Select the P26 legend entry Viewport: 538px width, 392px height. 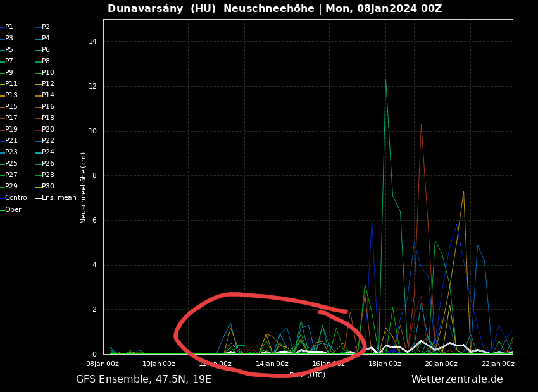click(x=47, y=164)
